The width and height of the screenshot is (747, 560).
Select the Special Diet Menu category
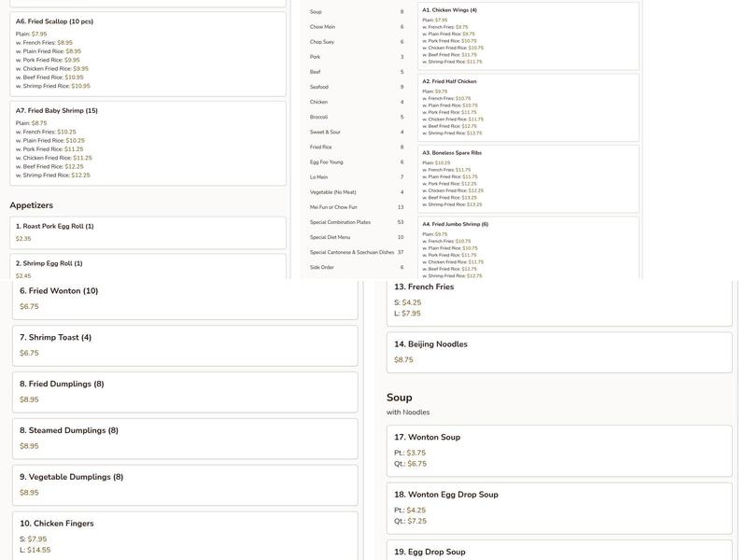331,237
